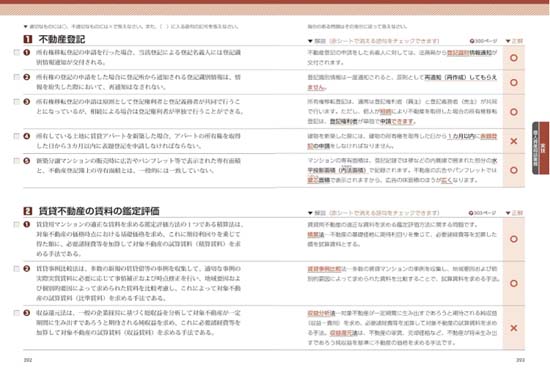
Task: Tick the checkbox for 不動産登記 question 1
Action: pos(16,53)
